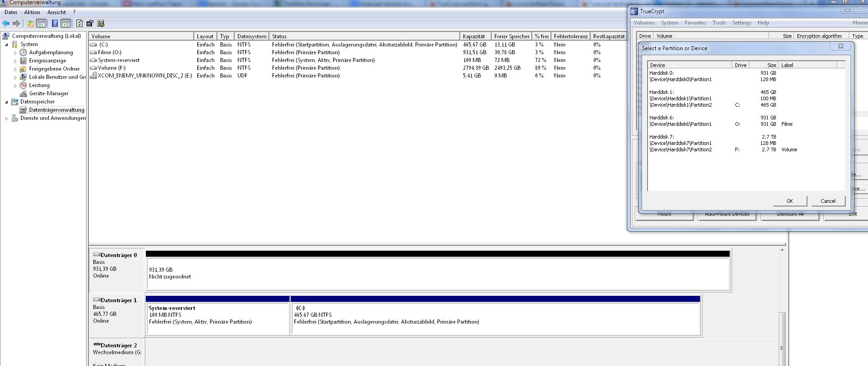Open the TrueCrypt Volumes menu
The image size is (868, 366).
click(644, 23)
